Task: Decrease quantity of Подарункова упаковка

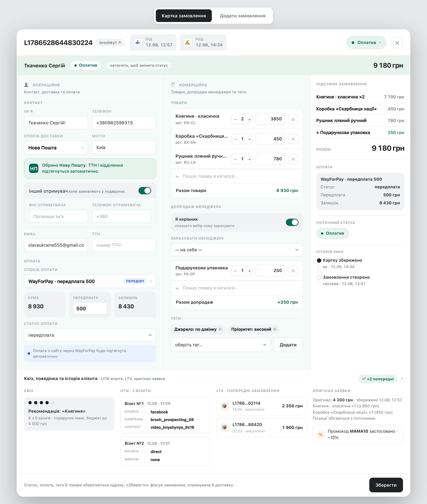Action: point(235,271)
